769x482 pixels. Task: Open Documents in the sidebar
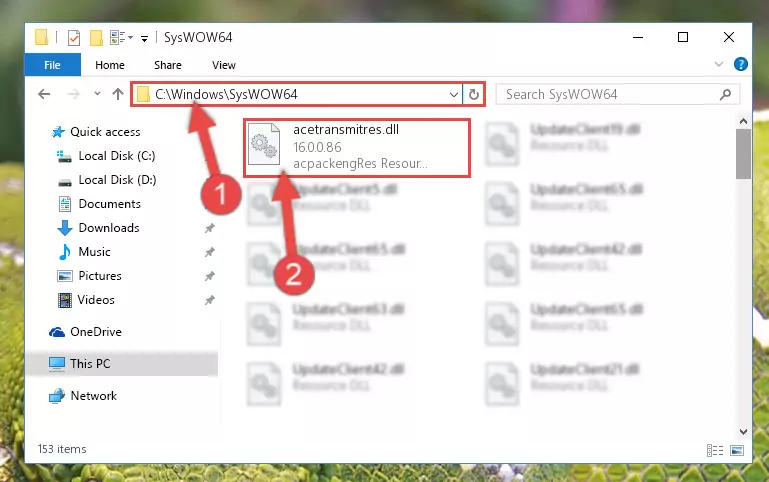(109, 203)
